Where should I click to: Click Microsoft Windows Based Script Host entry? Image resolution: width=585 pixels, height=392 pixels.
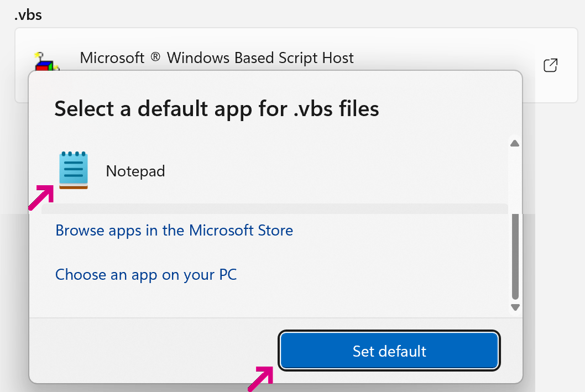pos(296,65)
